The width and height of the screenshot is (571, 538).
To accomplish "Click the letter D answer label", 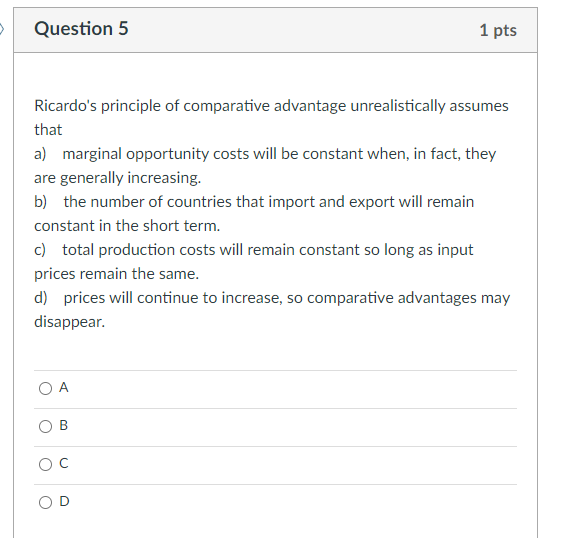I will tap(64, 501).
